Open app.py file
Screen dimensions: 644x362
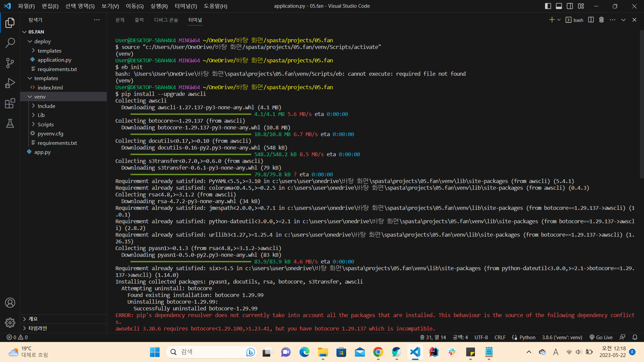point(64,152)
